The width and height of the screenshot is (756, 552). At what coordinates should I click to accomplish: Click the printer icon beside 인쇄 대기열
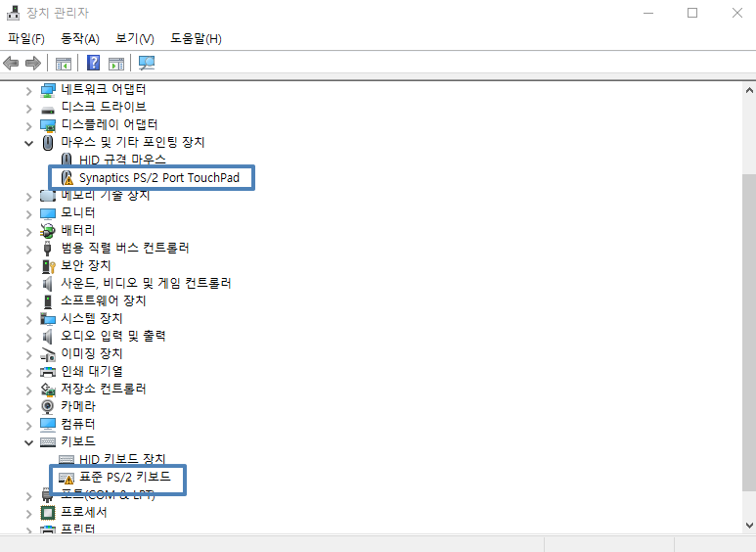(x=48, y=372)
